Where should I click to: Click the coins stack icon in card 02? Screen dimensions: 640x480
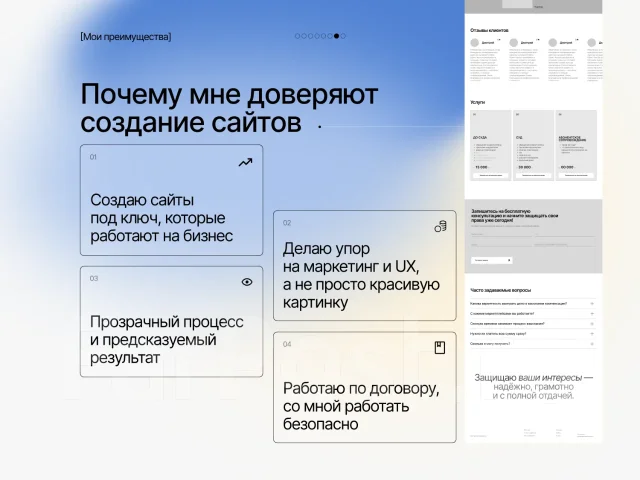[x=440, y=227]
